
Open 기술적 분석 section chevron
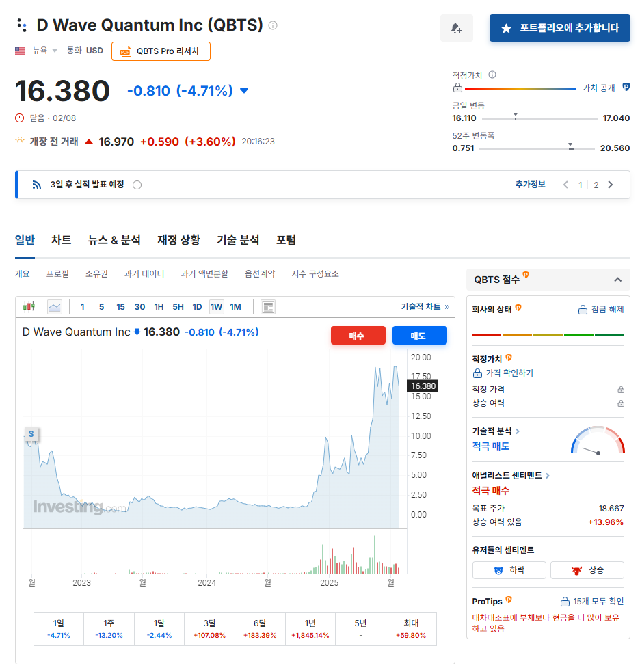point(518,431)
